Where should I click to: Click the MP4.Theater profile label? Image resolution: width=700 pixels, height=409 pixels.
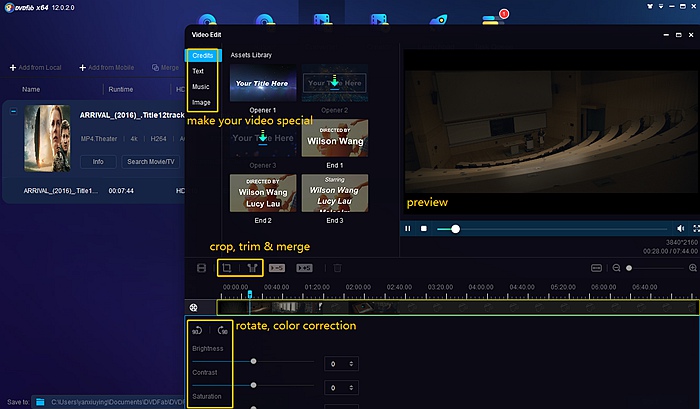pyautogui.click(x=99, y=139)
